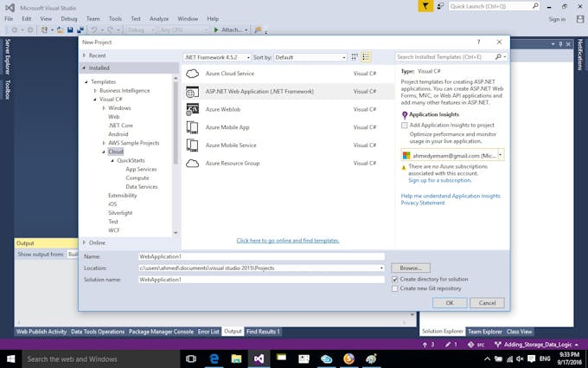Open the Privacy Statement link
The image size is (588, 368).
(x=423, y=203)
